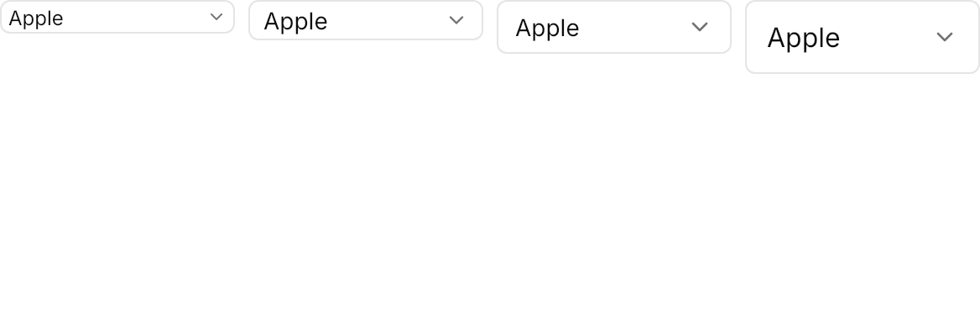The image size is (980, 336).
Task: Open the second-largest Apple dropdown
Action: point(613,27)
